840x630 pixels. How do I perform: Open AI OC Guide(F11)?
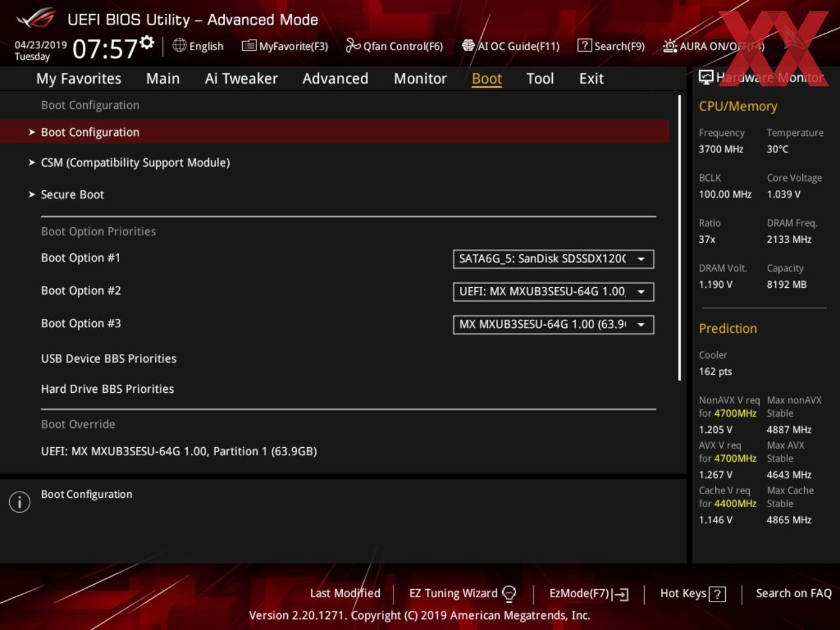(519, 46)
